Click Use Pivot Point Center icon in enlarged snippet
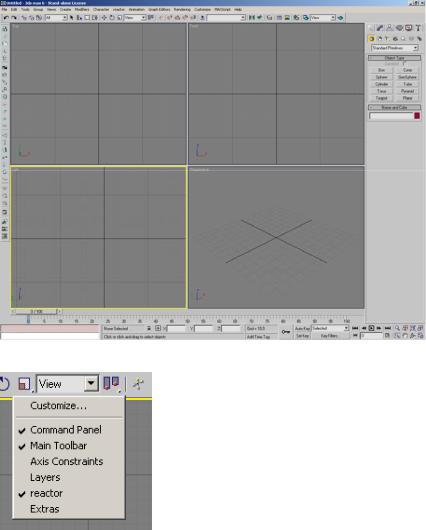This screenshot has height=530, width=426. click(111, 384)
